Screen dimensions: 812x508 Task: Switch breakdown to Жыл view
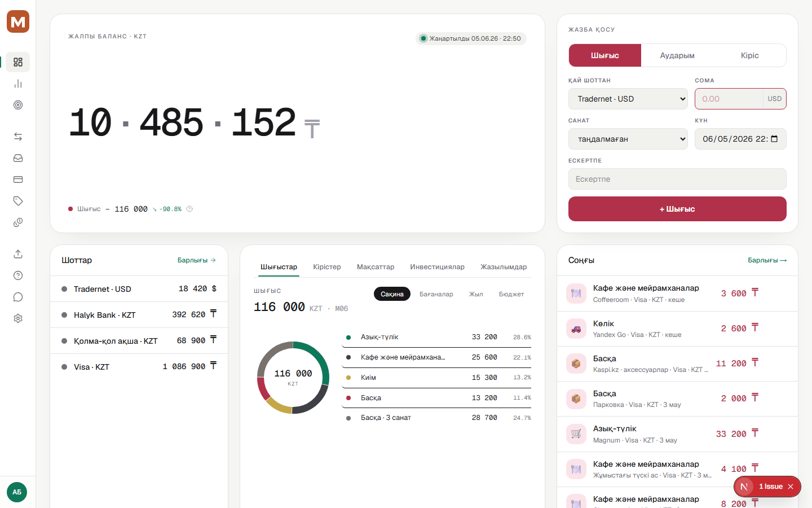[476, 294]
